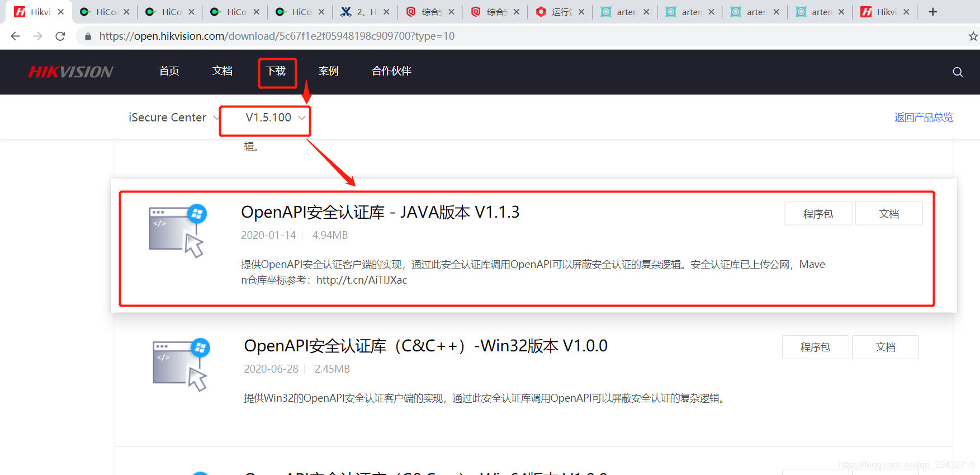
Task: Switch to the '2、H' tab
Action: tap(365, 12)
